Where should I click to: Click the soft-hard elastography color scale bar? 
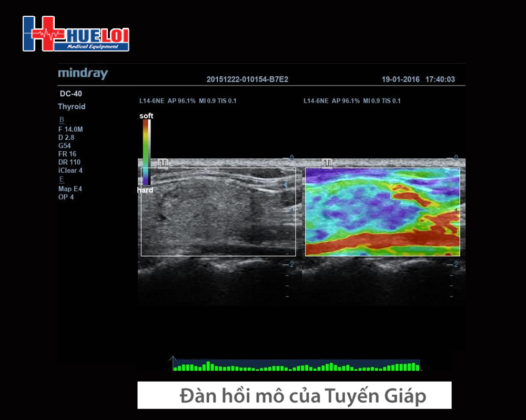coord(145,151)
